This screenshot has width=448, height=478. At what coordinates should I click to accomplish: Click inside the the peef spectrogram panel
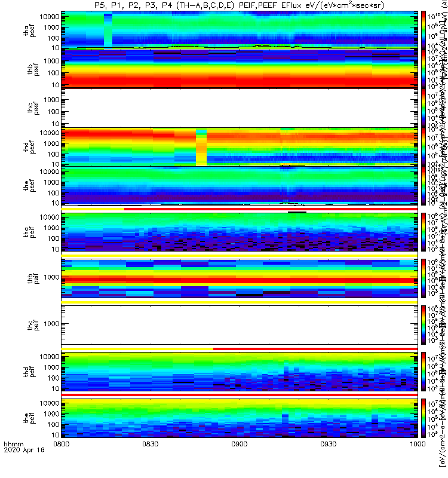point(240,186)
